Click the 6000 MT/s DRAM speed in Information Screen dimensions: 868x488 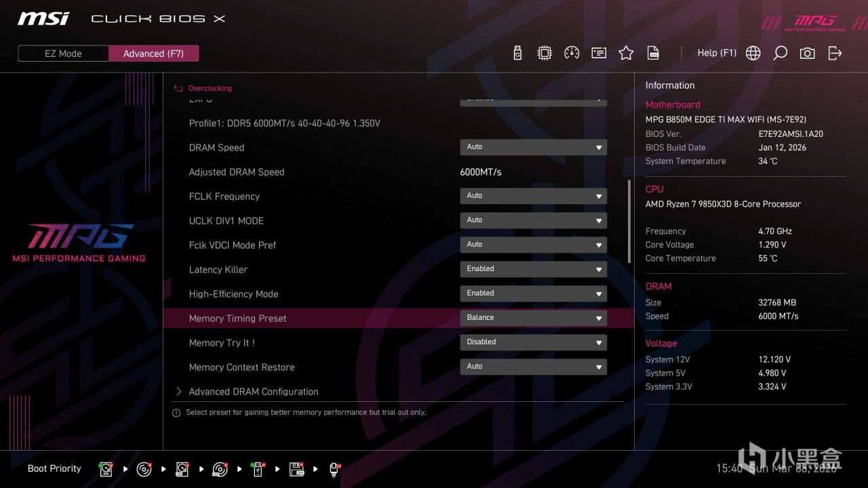pos(778,316)
